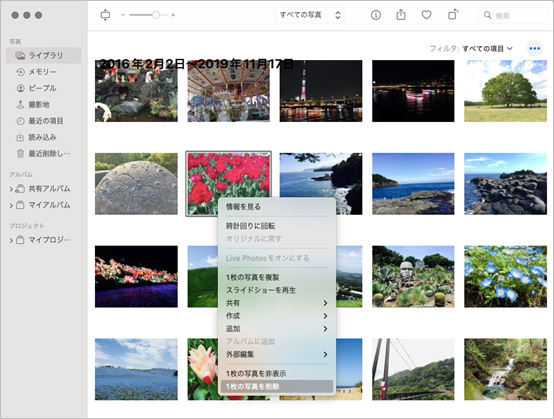Open the 共有 submenu in context menu

point(276,303)
